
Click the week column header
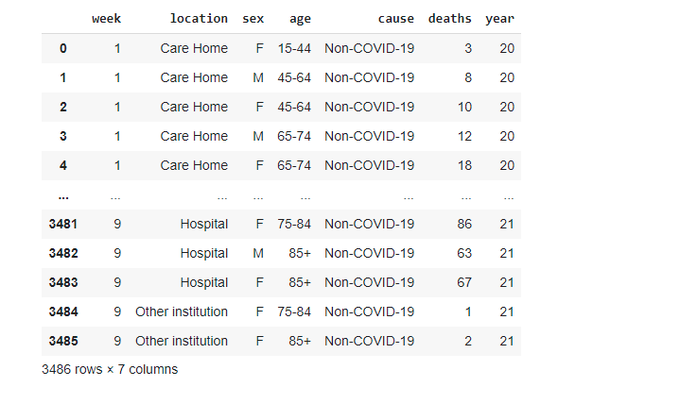106,19
